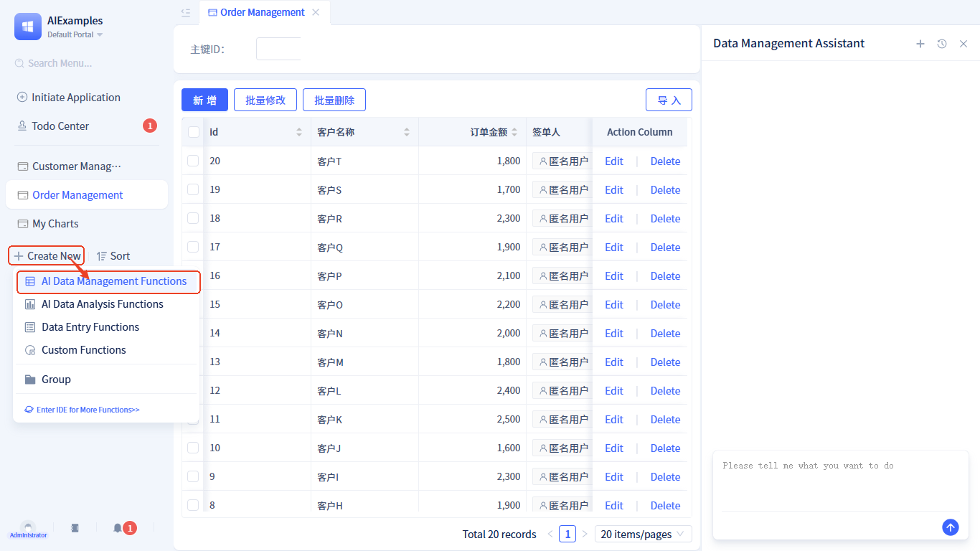Click the AIExamples app logo icon
980x551 pixels.
[28, 27]
